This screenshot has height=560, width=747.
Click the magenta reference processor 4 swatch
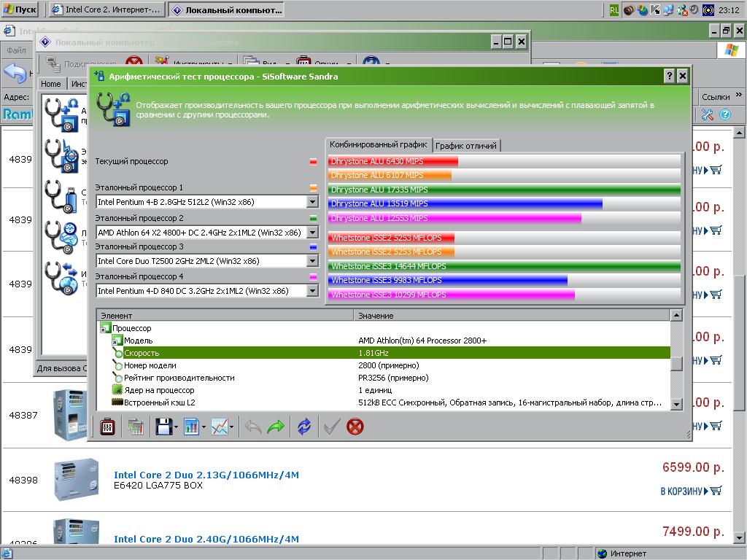tap(313, 277)
